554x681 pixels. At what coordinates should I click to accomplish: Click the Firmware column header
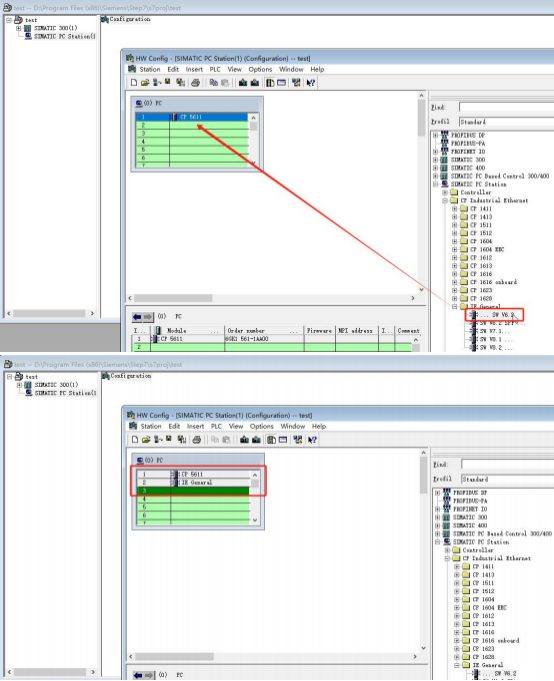pyautogui.click(x=319, y=331)
